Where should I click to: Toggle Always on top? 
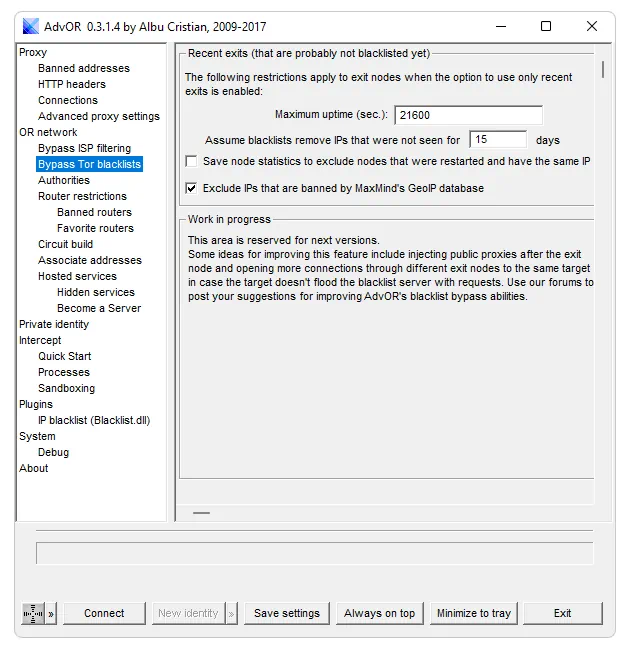(x=379, y=613)
